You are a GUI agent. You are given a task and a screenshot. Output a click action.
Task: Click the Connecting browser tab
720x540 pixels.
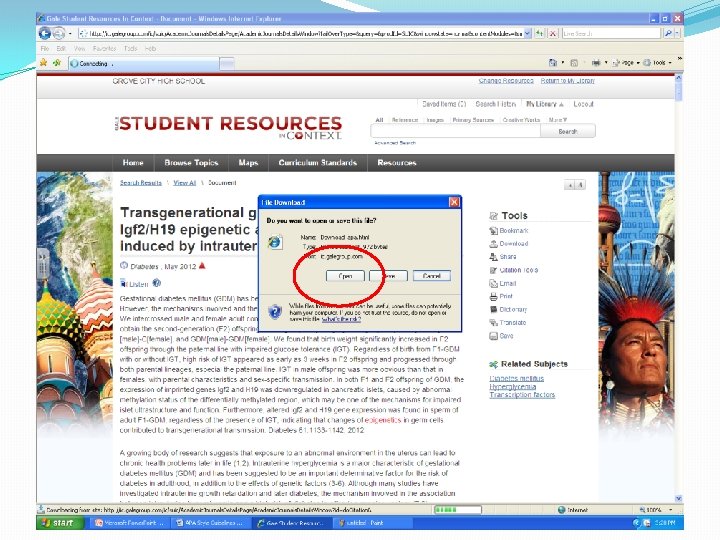point(143,63)
